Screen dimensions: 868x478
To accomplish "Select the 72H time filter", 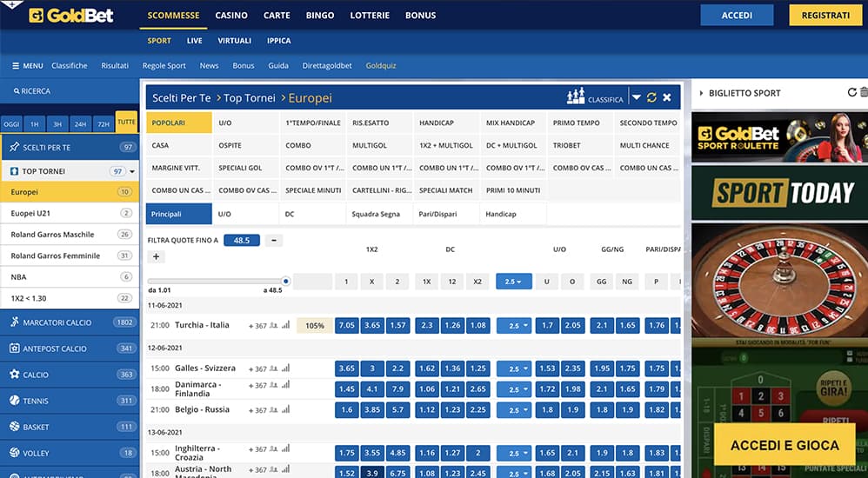I will pos(103,124).
